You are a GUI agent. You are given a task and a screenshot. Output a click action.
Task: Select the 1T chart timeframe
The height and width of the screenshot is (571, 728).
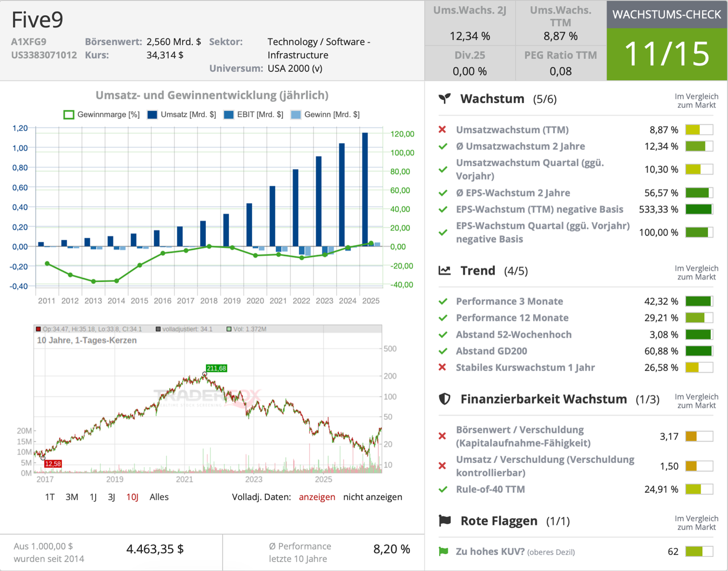(50, 497)
